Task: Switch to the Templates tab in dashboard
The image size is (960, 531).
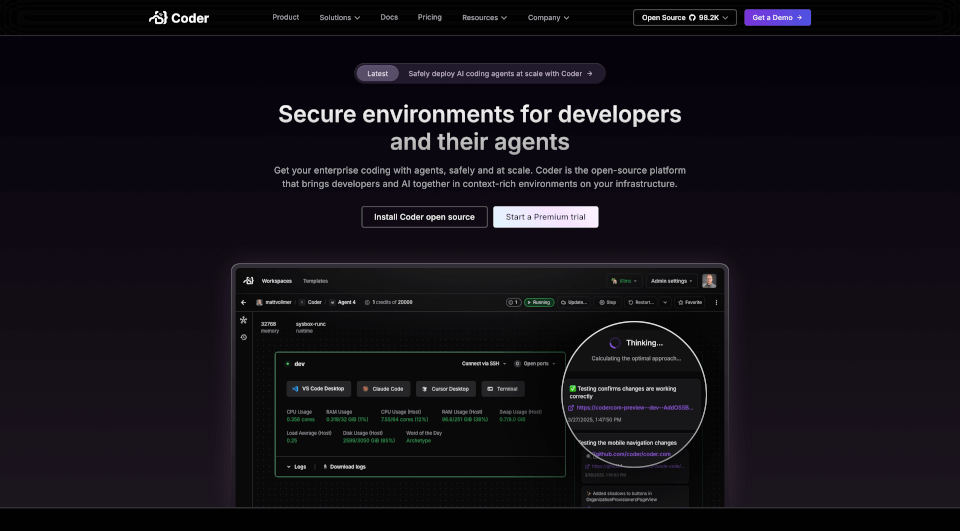Action: [315, 281]
